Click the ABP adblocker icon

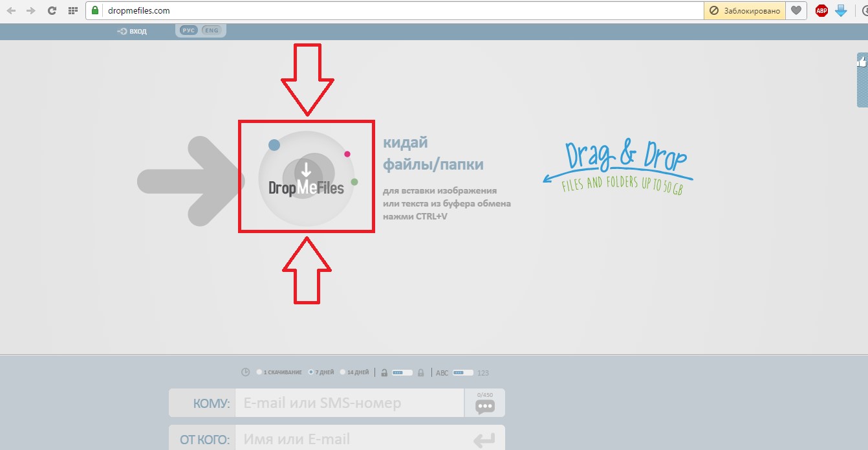coord(821,10)
